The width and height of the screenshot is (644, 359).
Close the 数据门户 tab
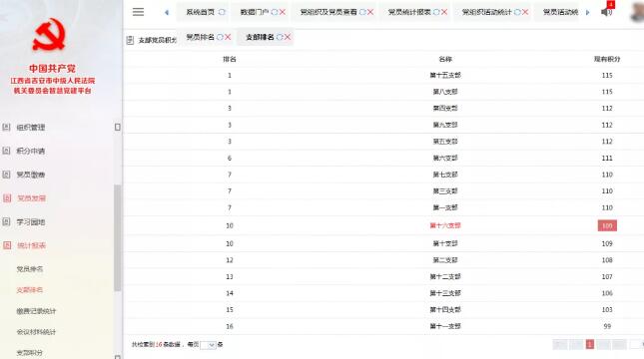(x=283, y=12)
